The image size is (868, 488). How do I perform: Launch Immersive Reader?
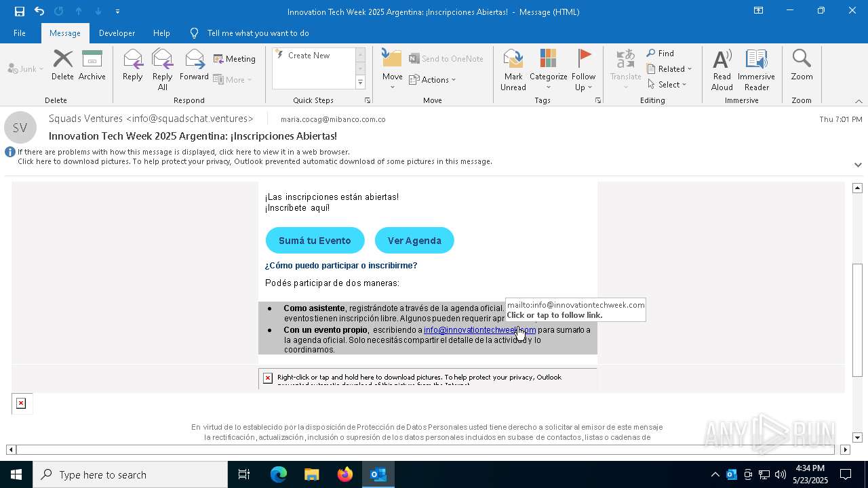click(x=756, y=69)
